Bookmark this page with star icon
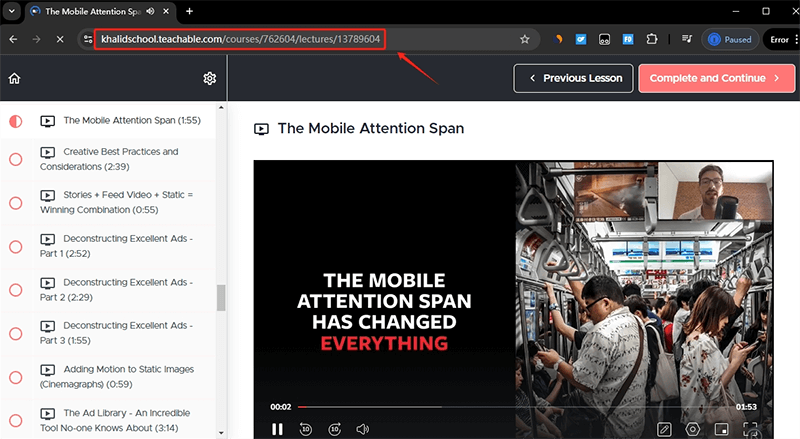This screenshot has width=800, height=439. tap(525, 40)
